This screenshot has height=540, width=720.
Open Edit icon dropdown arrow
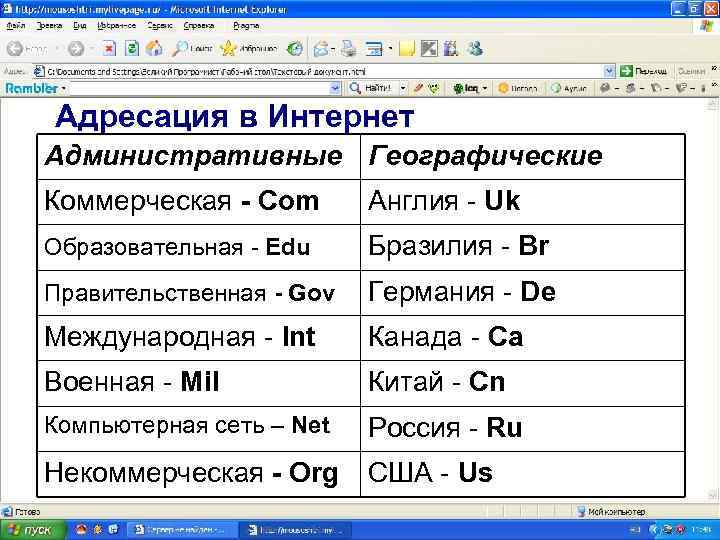[390, 48]
